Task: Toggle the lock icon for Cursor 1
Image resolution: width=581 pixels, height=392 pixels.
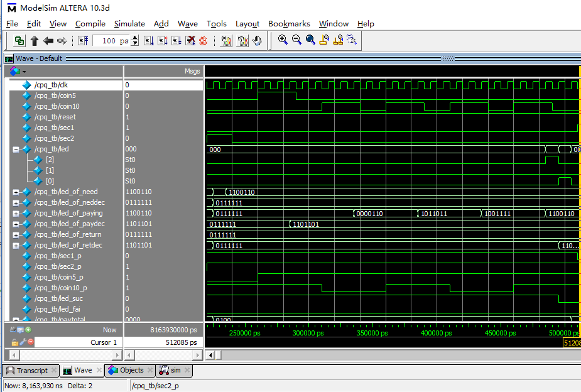Action: (x=14, y=342)
